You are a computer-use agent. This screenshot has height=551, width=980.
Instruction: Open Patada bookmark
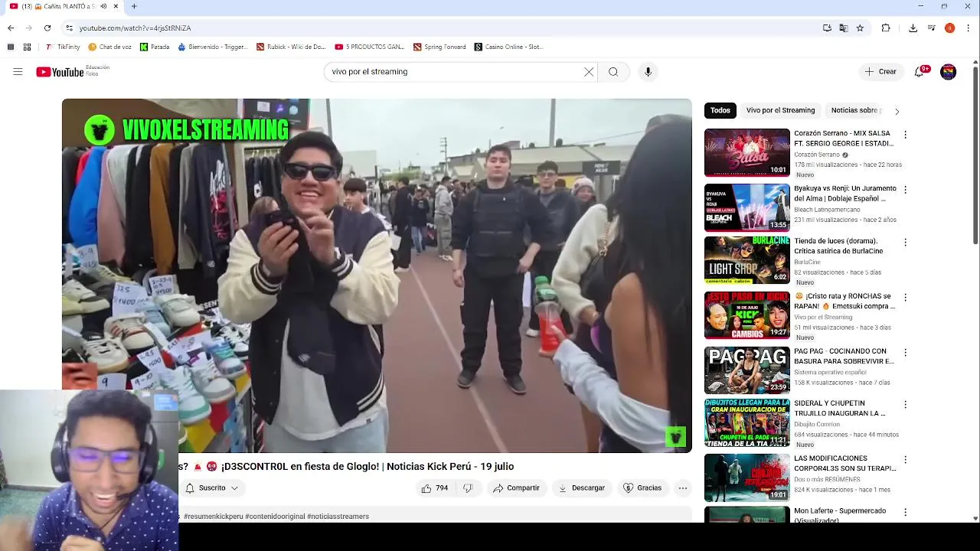point(155,47)
